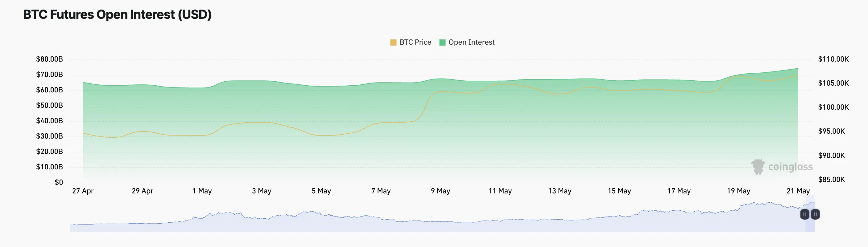Click the yellow BTC Price legend swatch
The width and height of the screenshot is (868, 247).
[x=393, y=43]
